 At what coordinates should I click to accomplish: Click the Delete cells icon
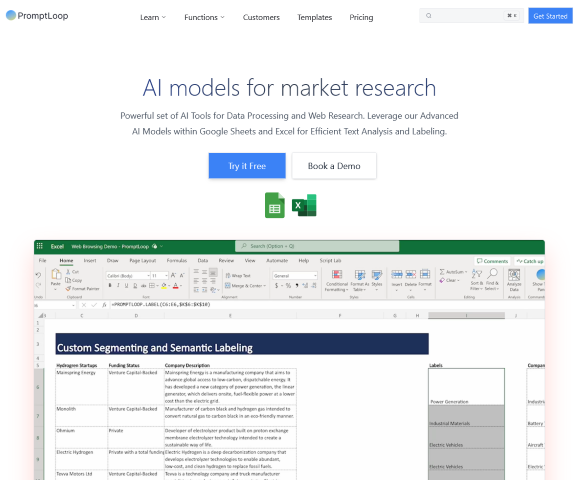(411, 274)
